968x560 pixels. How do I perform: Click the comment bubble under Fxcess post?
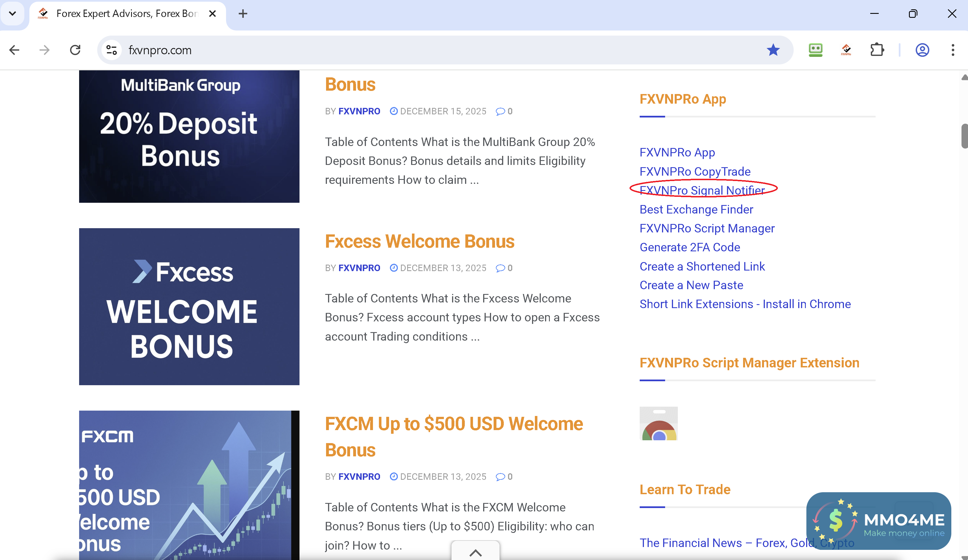click(x=500, y=268)
